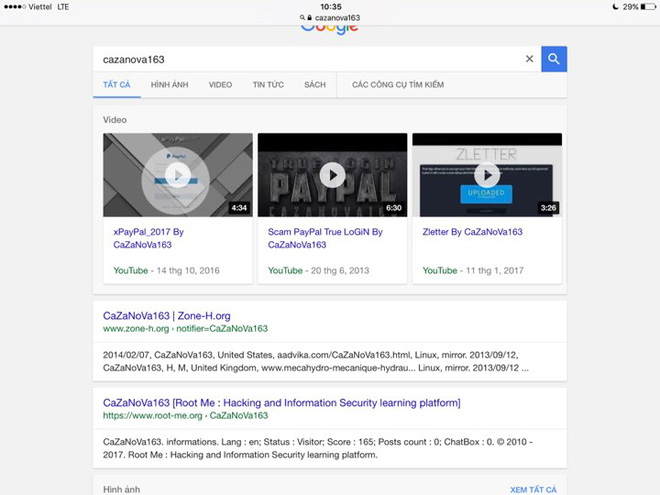Tap the browser address bar showing cazanova163
The width and height of the screenshot is (660, 495).
[x=330, y=18]
